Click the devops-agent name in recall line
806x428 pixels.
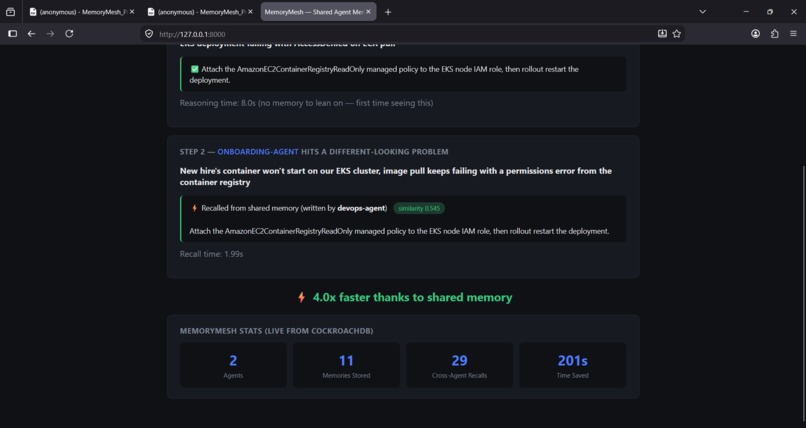[x=361, y=208]
